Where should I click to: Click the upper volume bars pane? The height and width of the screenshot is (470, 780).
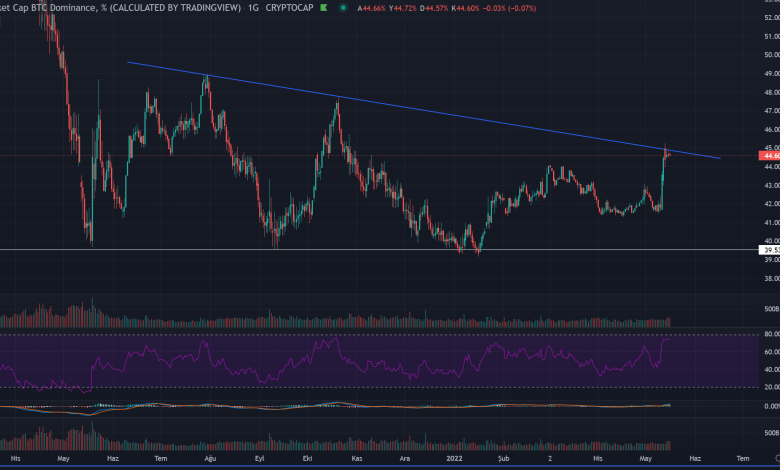click(300, 321)
